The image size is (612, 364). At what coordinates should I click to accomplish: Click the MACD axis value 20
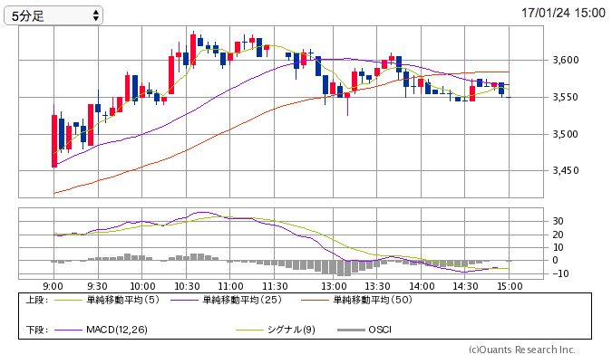coord(558,235)
